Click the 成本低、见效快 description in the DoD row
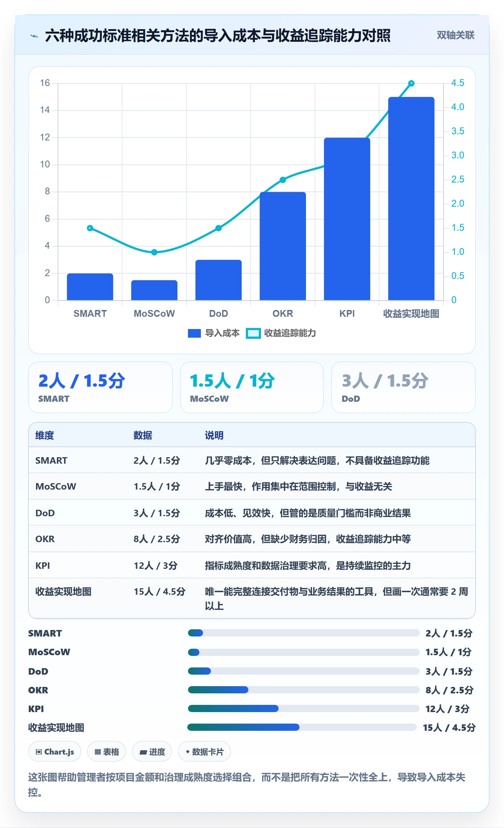This screenshot has height=828, width=504. click(308, 513)
